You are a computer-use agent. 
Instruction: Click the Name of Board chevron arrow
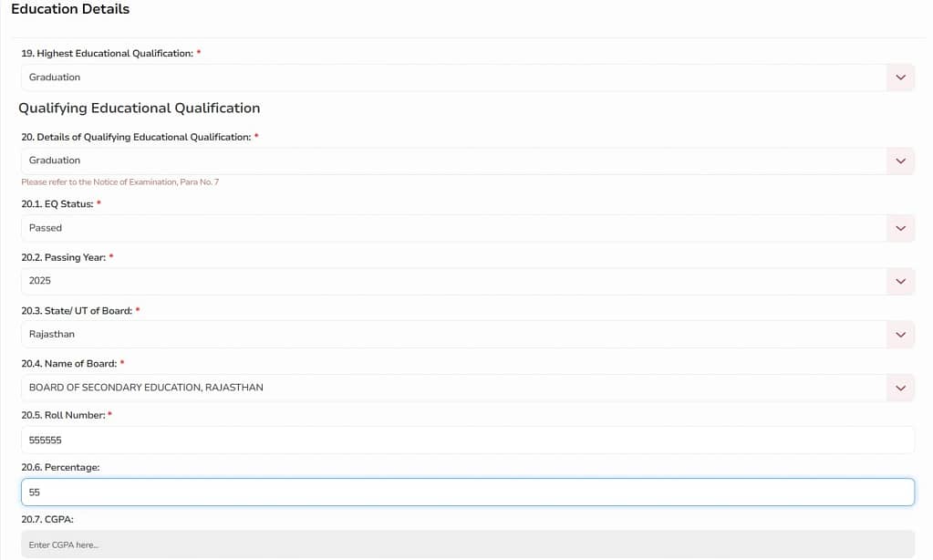click(900, 388)
